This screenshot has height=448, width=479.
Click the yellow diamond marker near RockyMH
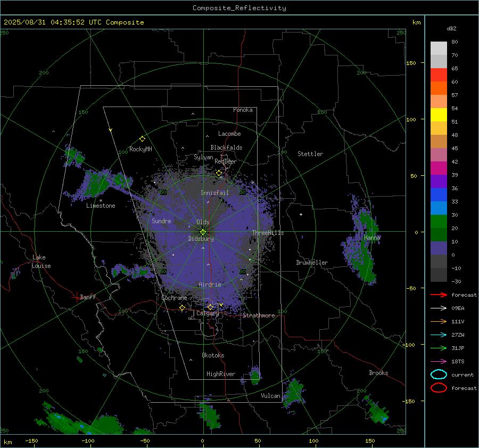142,139
